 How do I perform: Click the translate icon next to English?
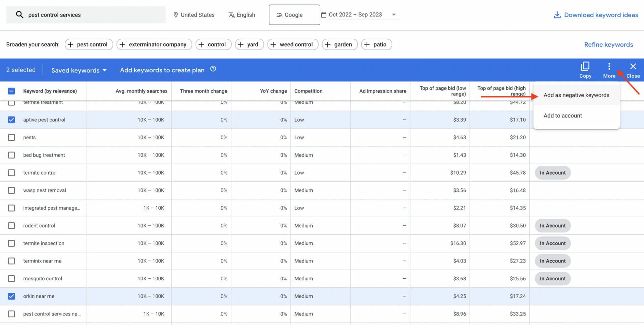[x=232, y=14]
